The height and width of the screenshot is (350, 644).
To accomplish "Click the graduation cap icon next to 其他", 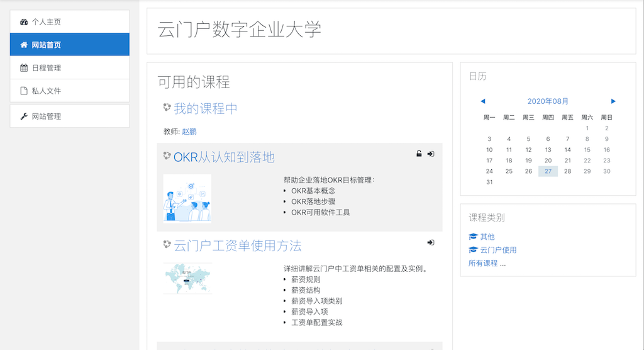I will point(473,237).
